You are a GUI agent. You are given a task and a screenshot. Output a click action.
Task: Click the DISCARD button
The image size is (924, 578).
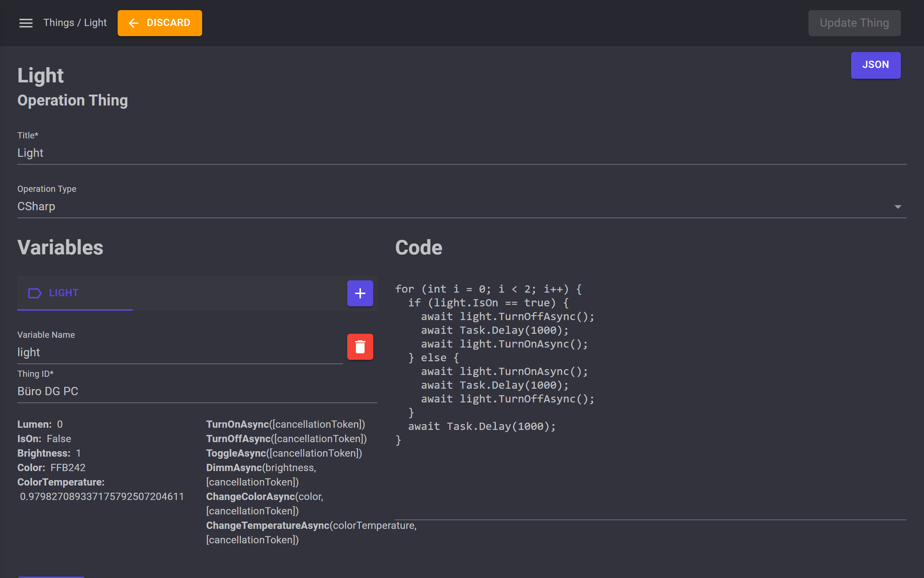tap(160, 23)
